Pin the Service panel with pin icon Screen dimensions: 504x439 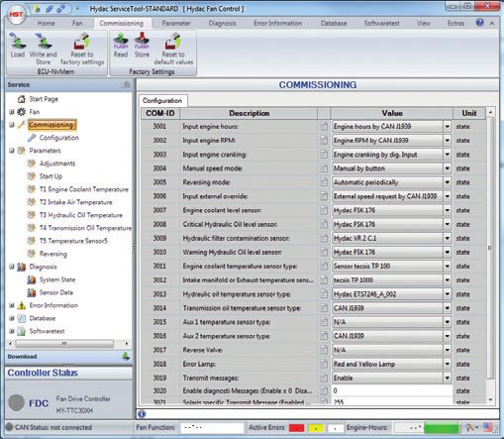126,85
